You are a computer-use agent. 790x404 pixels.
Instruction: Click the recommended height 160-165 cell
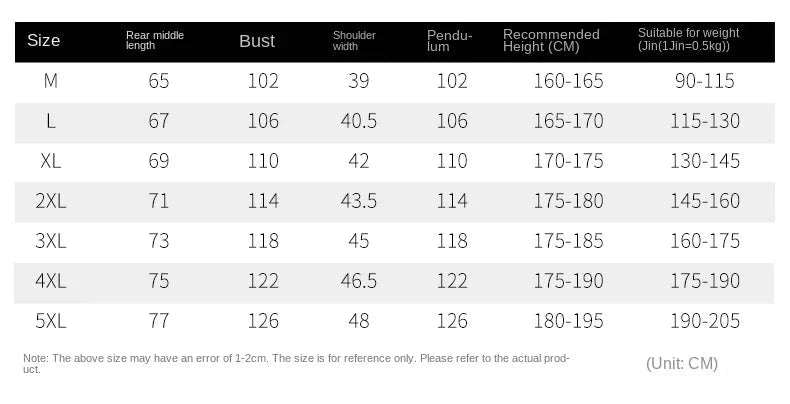[567, 82]
